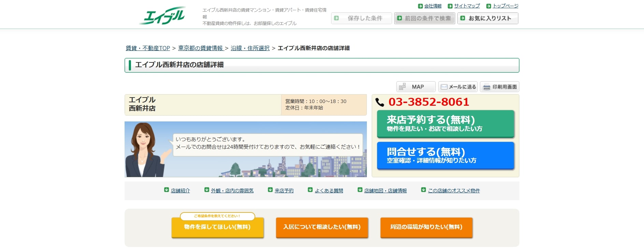Click down-arrow icon beside 外観・店内の雰囲気
Screen dimensions: 644x250
(207, 190)
